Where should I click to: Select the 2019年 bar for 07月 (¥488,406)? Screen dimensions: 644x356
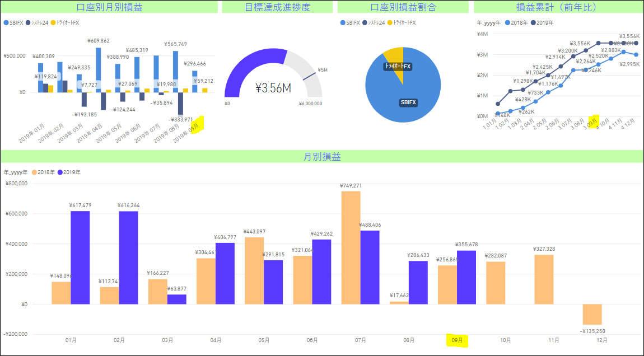click(x=370, y=268)
